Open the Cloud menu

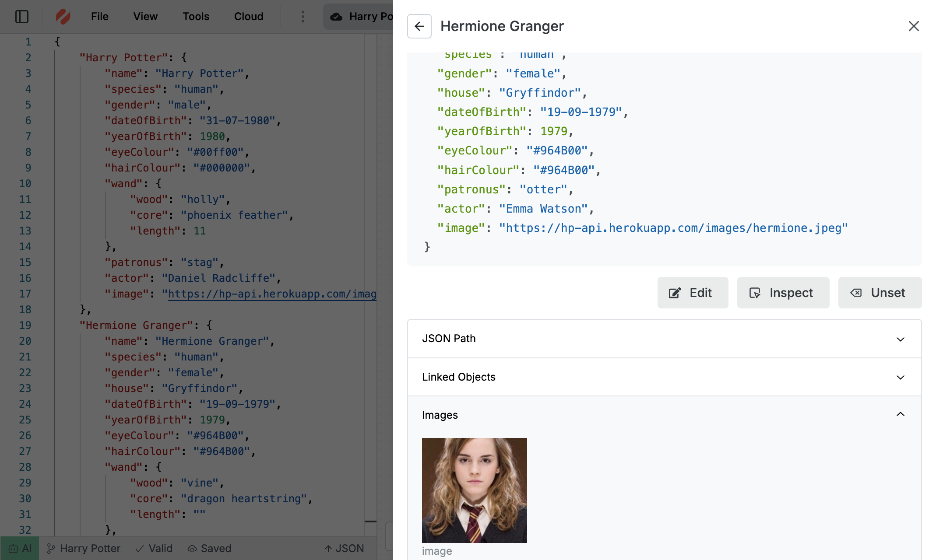(249, 17)
